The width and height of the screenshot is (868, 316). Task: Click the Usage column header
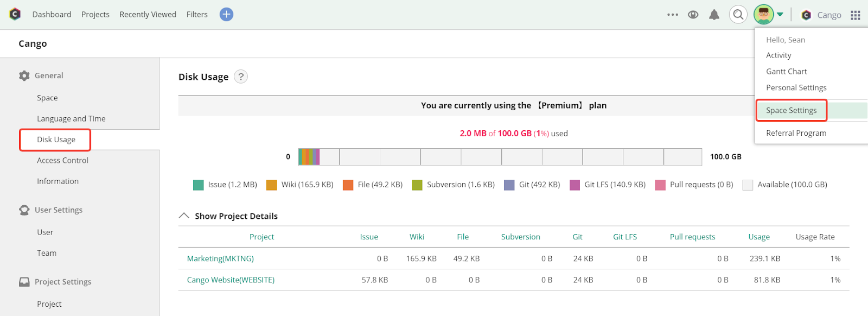[x=759, y=237]
